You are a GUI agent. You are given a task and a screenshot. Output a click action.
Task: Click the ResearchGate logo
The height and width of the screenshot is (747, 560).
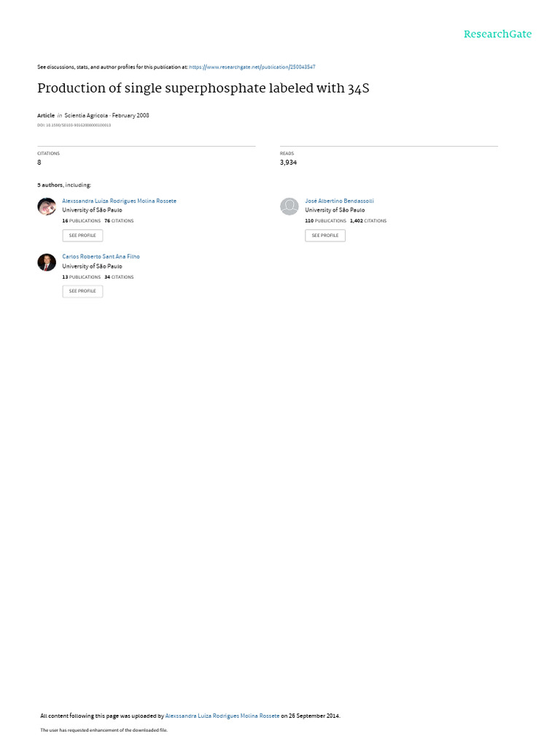coord(497,34)
